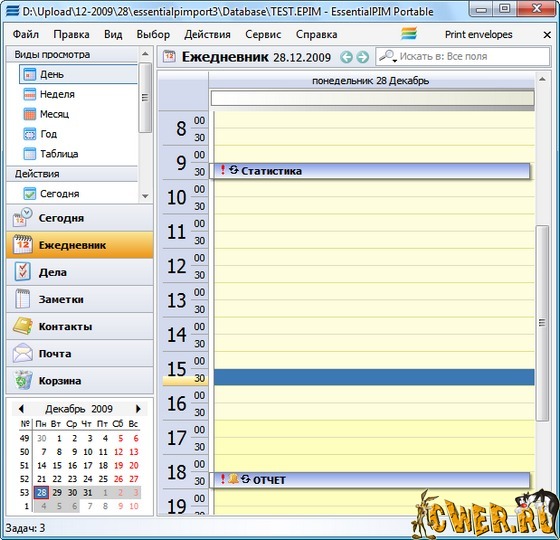Select the Год view icon
The height and width of the screenshot is (540, 560).
[x=29, y=134]
